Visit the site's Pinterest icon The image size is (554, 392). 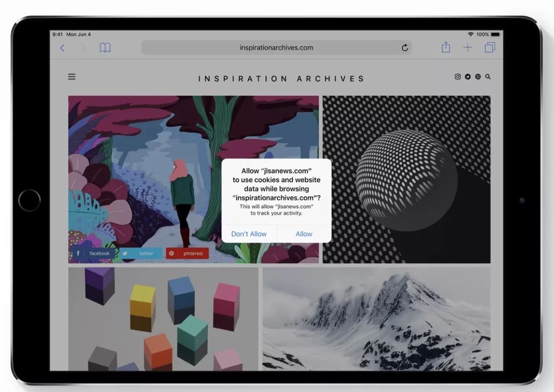click(x=478, y=76)
